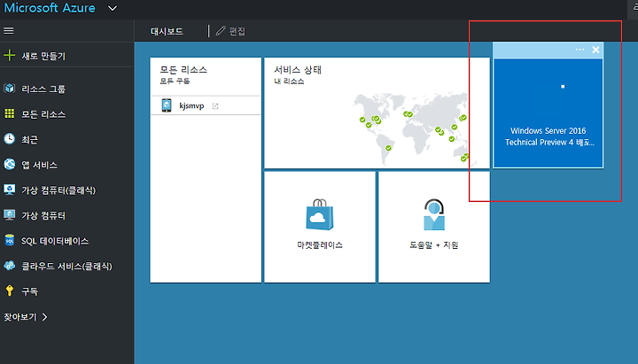The width and height of the screenshot is (638, 364).
Task: Expand the Microsoft Azure dropdown chevron
Action: coord(113,8)
